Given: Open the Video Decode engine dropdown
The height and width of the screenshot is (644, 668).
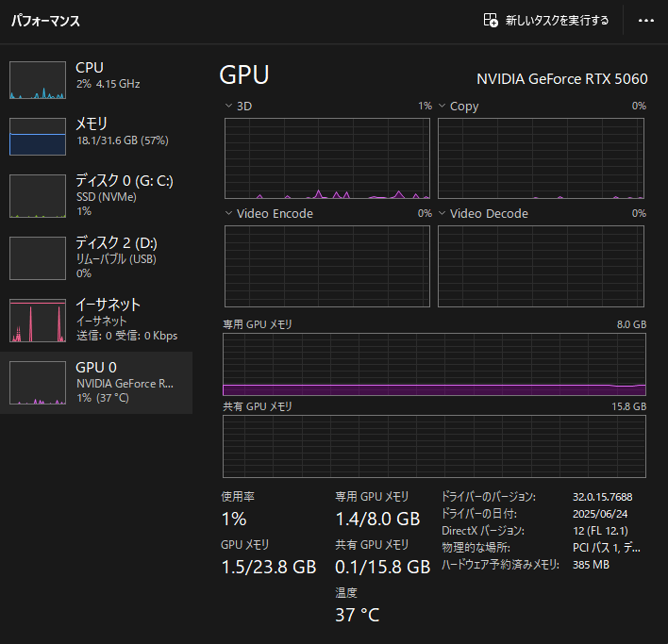Looking at the screenshot, I should (x=442, y=214).
